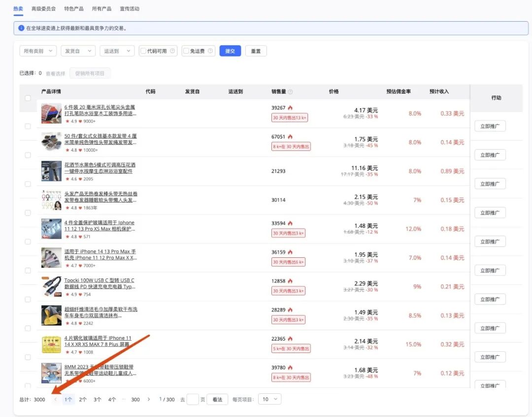Click the 看法 go button
532x417 pixels.
pyautogui.click(x=217, y=399)
